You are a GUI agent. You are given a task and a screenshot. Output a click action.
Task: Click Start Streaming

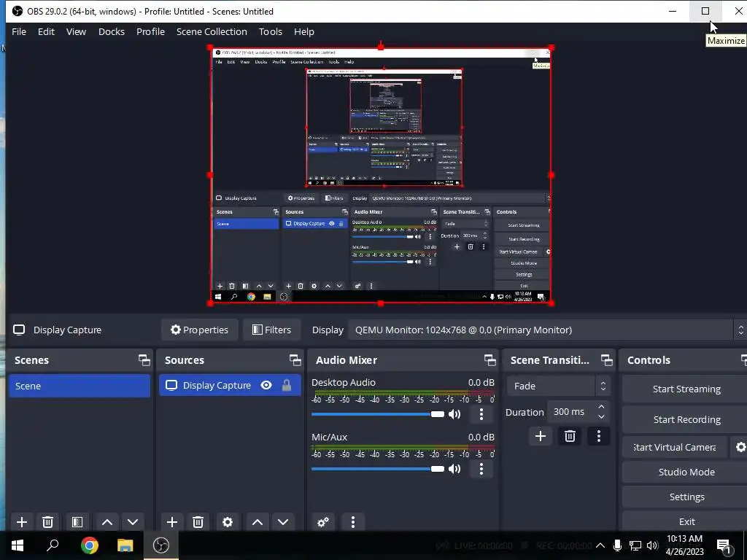tap(686, 389)
